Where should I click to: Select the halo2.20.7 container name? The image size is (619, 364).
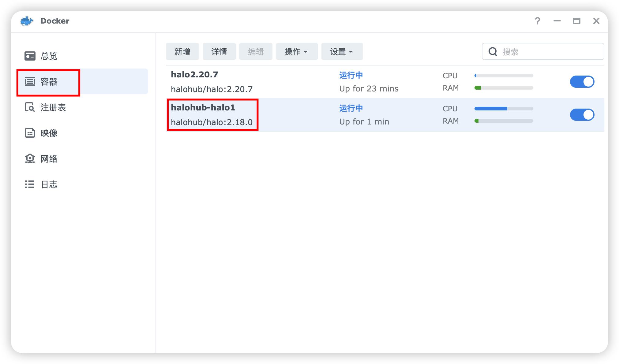195,75
